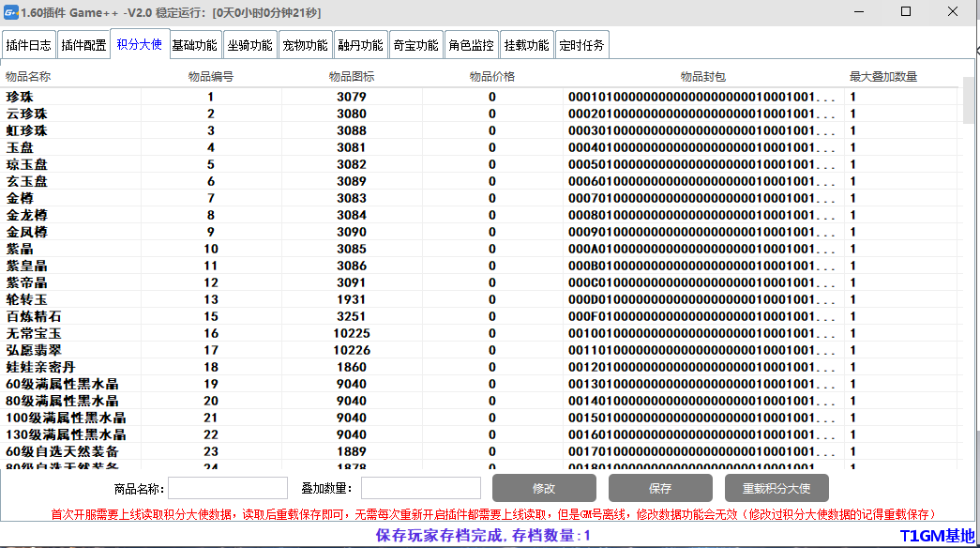This screenshot has width=980, height=548.
Task: Click the list's vertical scrollbar thumb
Action: click(968, 100)
